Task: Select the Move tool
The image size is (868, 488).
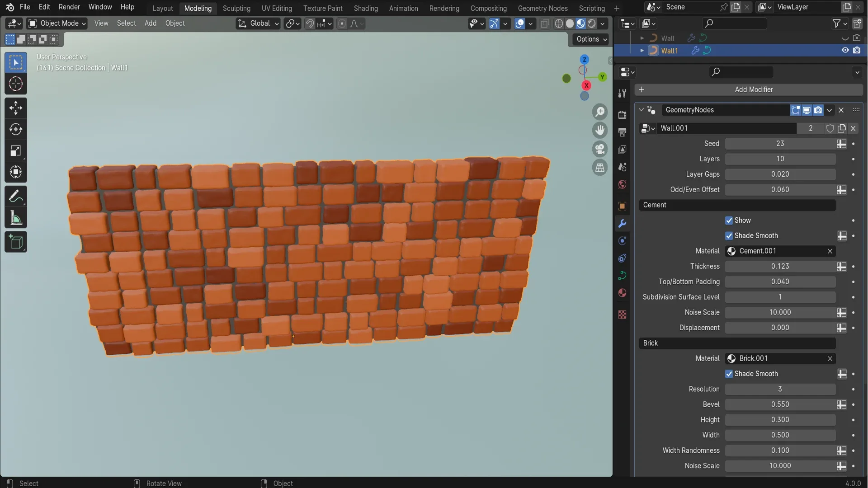Action: 16,108
